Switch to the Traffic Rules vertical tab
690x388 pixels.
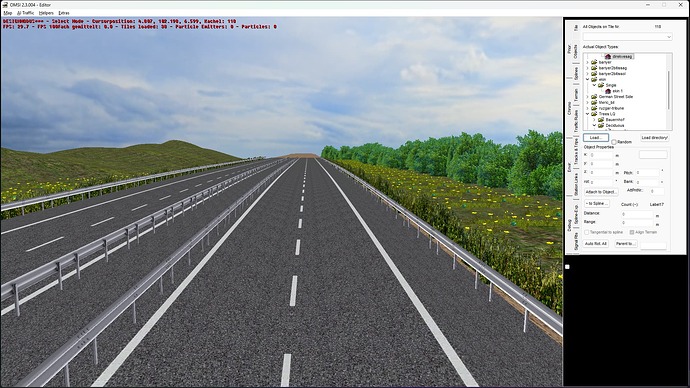point(576,121)
